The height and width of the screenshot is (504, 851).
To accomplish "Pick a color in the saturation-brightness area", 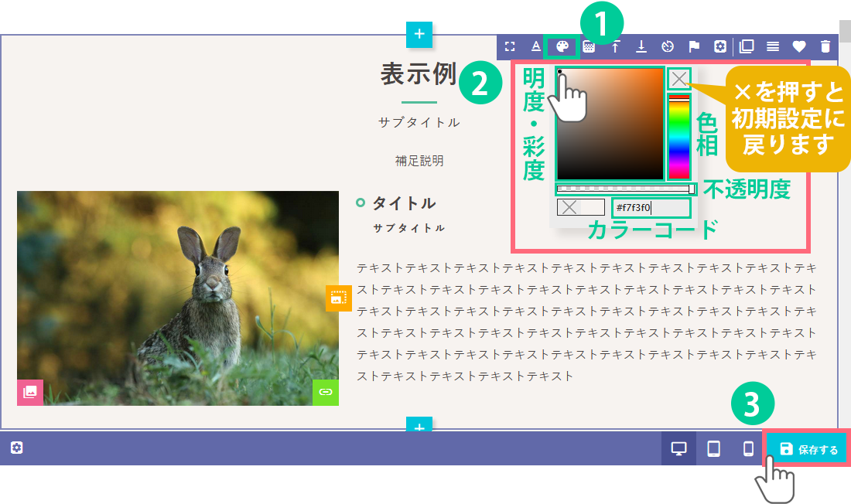I will [610, 124].
